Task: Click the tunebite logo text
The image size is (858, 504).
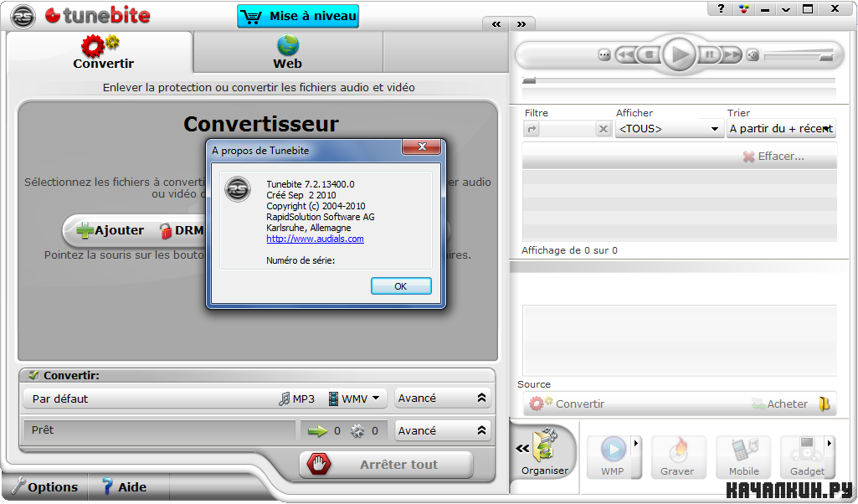Action: pyautogui.click(x=97, y=15)
